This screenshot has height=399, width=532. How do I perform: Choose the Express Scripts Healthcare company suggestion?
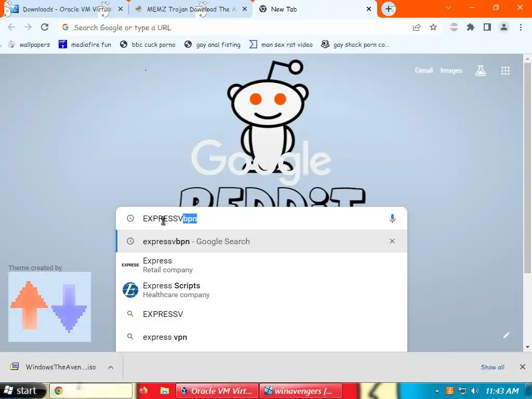point(261,290)
